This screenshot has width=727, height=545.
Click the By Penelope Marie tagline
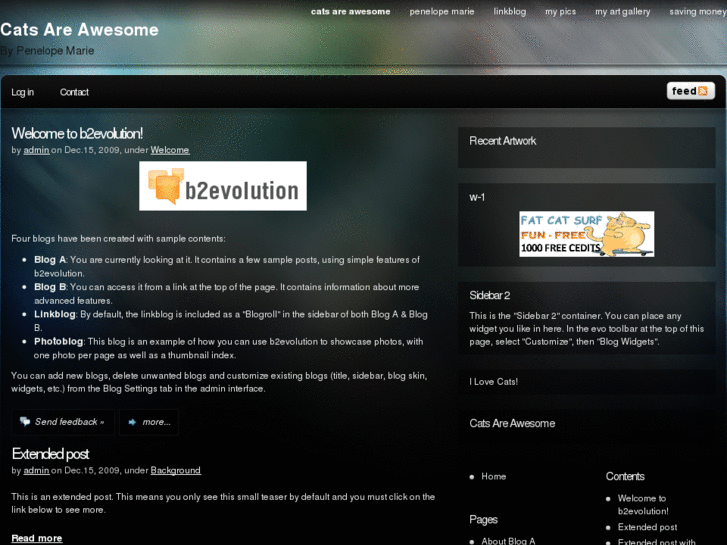(x=47, y=51)
